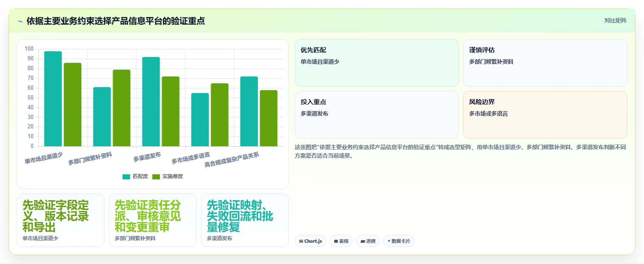Toggle the 实施难度 legend entry
This screenshot has height=264, width=644.
(167, 176)
